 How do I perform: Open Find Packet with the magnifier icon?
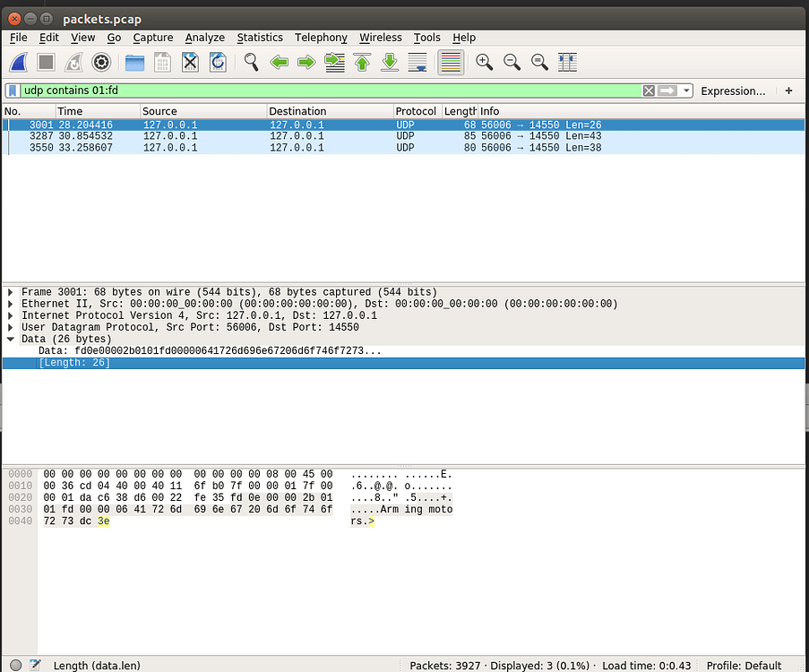251,62
